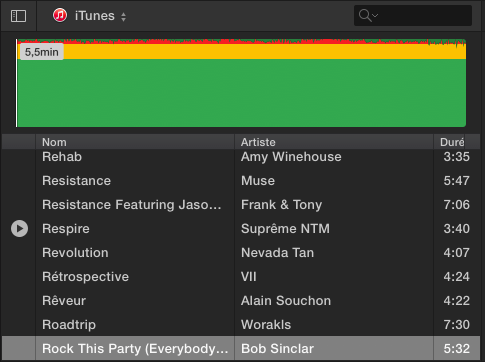485x362 pixels.
Task: Click duration 7:30 of Roadtrip
Action: click(x=456, y=325)
